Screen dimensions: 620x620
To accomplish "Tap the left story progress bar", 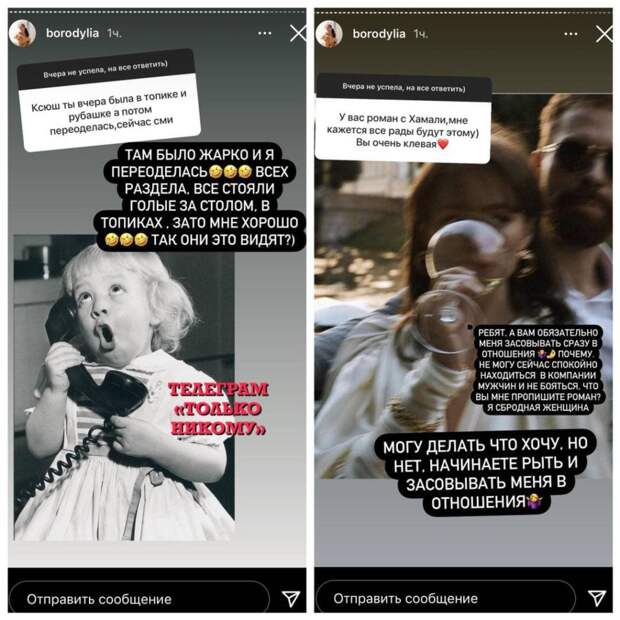I will (157, 12).
